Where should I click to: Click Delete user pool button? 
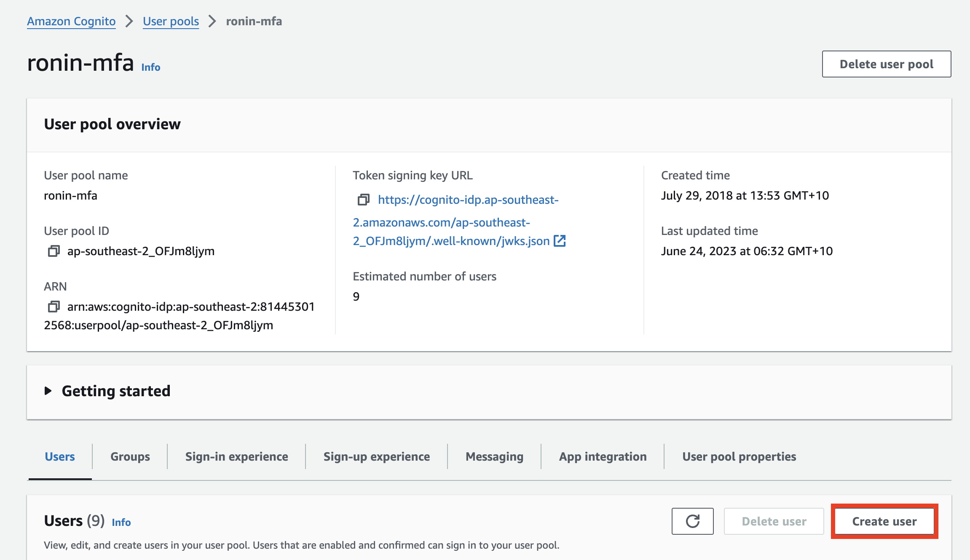(x=886, y=64)
